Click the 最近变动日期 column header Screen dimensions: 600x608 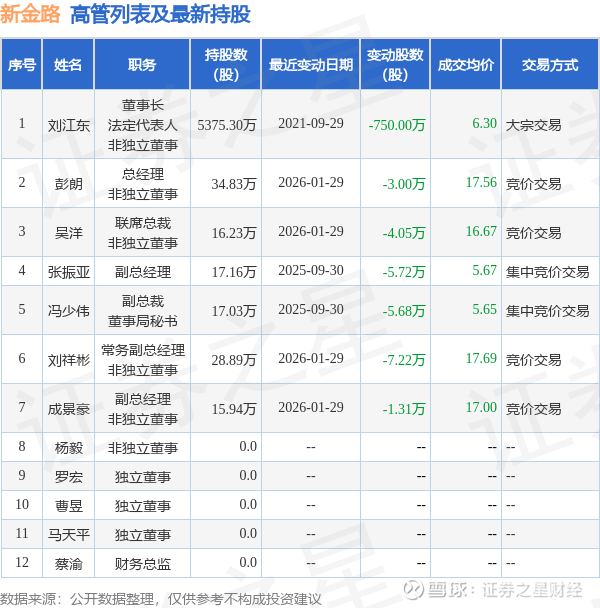coord(311,65)
